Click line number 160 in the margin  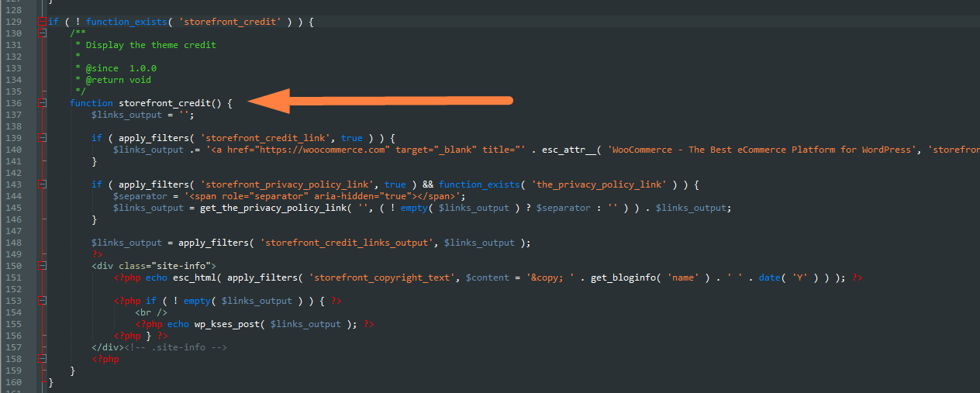click(x=13, y=382)
